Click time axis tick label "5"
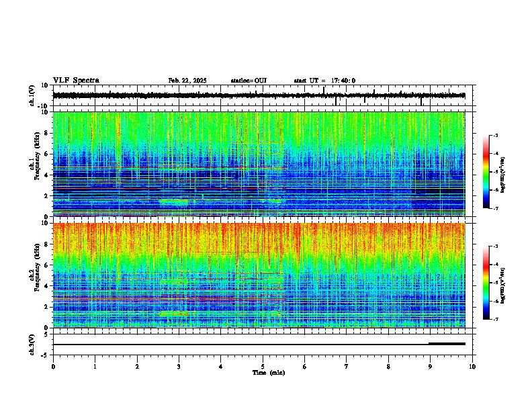Screen dimensions: 532x411 pos(263,367)
